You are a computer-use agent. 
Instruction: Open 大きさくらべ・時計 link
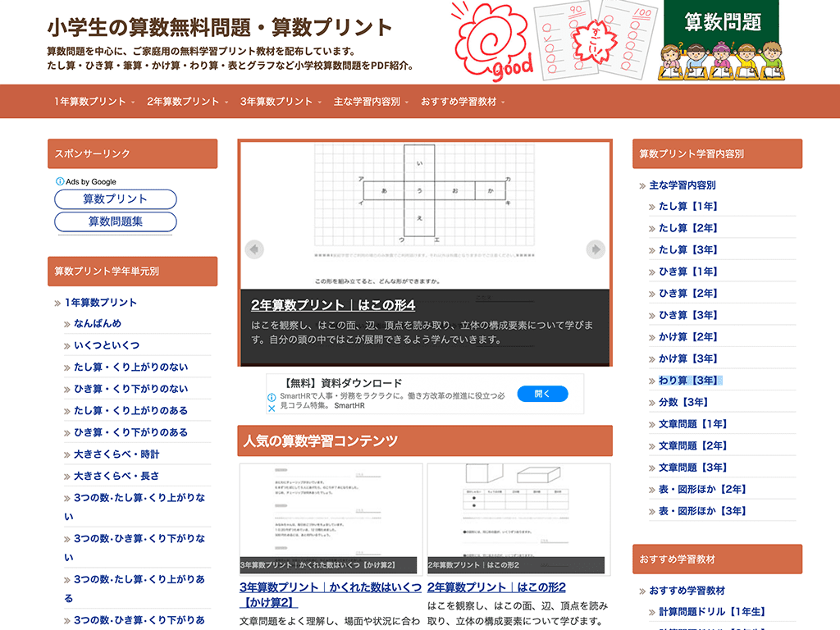click(x=116, y=454)
